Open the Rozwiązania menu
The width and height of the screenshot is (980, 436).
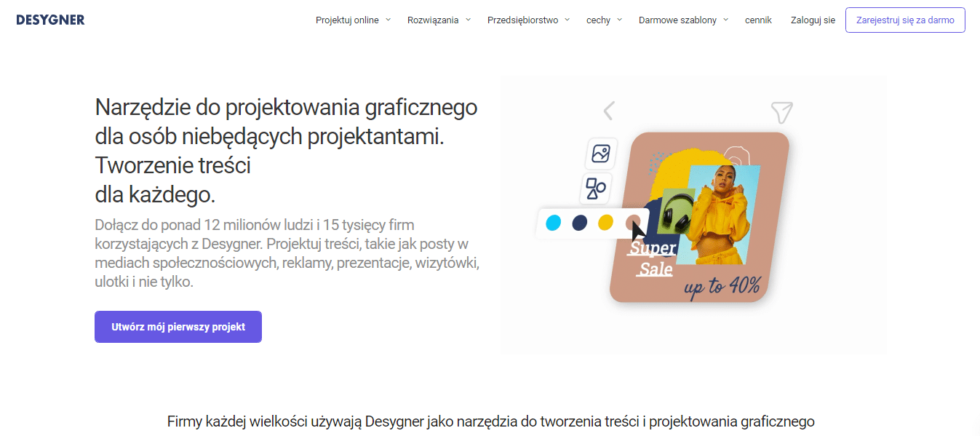coord(433,20)
